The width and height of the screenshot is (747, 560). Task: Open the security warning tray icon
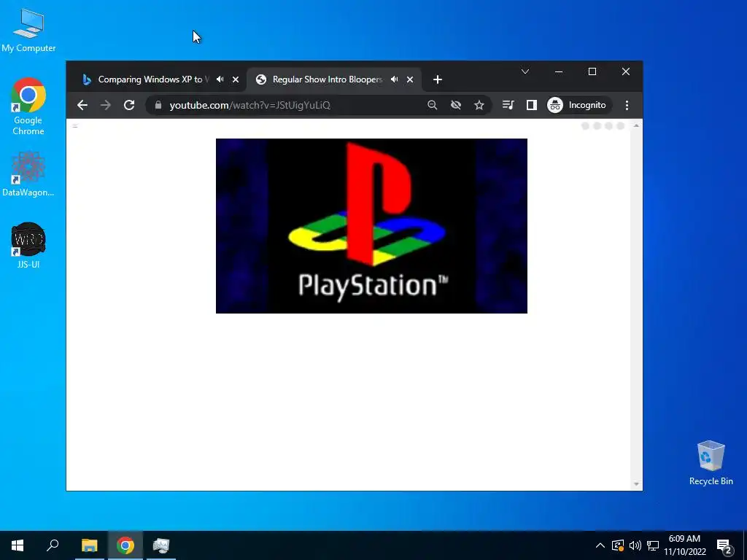[618, 545]
